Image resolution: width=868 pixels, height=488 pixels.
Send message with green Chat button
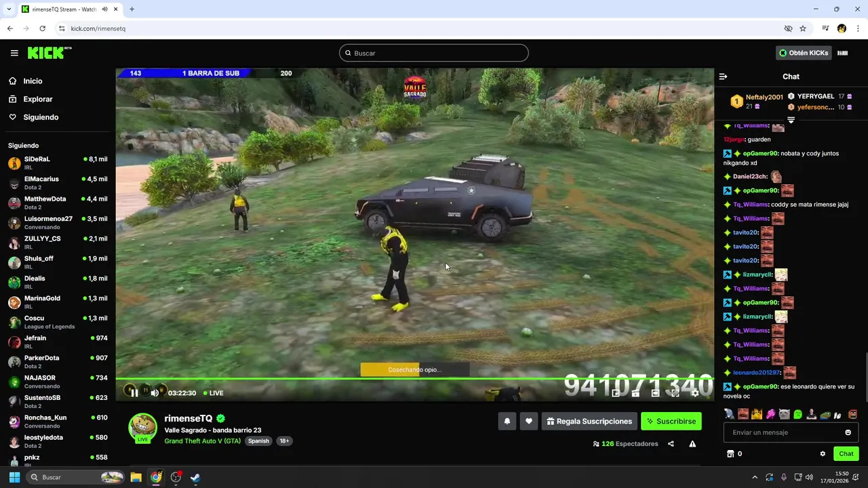point(846,454)
